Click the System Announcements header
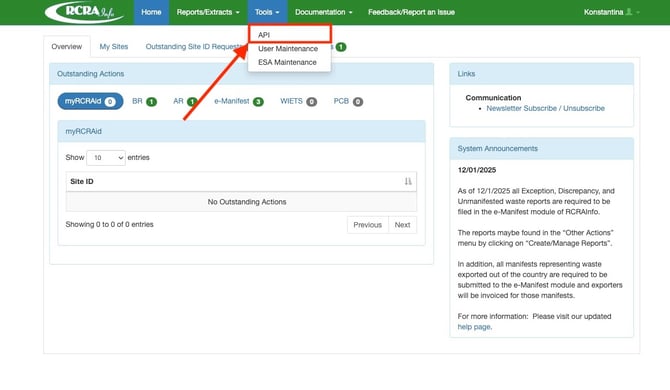Image resolution: width=670 pixels, height=390 pixels. pyautogui.click(x=541, y=149)
